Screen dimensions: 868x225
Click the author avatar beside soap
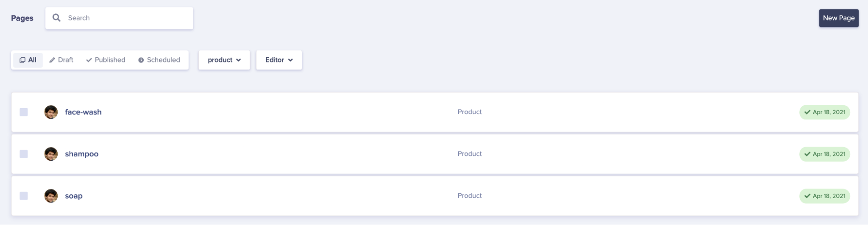click(51, 196)
